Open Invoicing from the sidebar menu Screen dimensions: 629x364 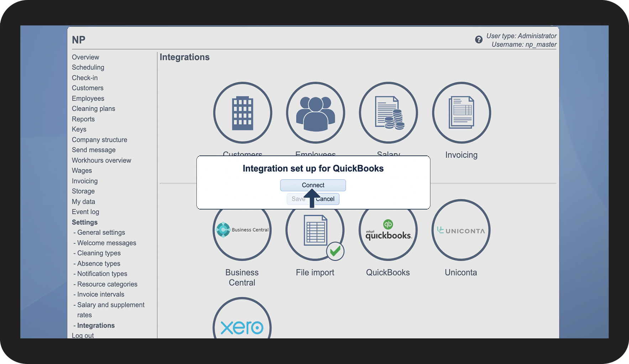85,181
